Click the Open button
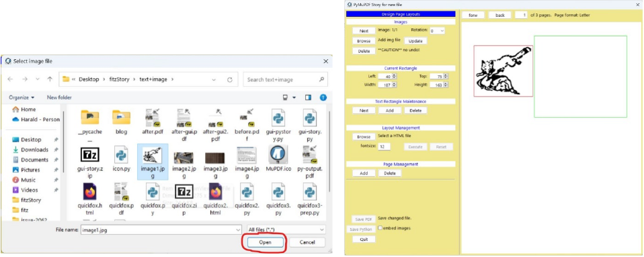Screen dimensions: 644x257 click(265, 243)
